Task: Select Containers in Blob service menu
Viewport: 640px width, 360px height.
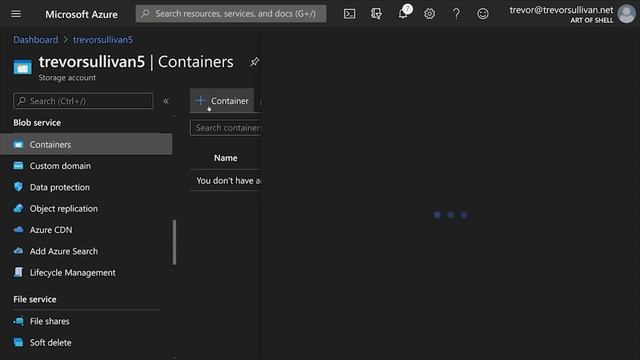Action: coord(86,144)
